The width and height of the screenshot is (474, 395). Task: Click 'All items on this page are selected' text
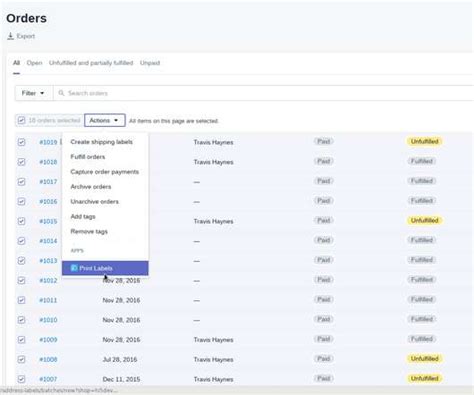(174, 121)
